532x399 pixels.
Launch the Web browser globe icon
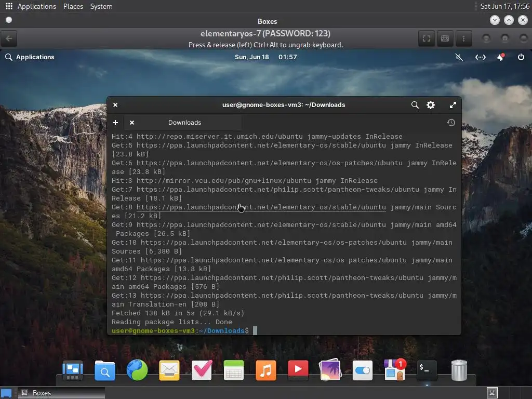pyautogui.click(x=137, y=370)
